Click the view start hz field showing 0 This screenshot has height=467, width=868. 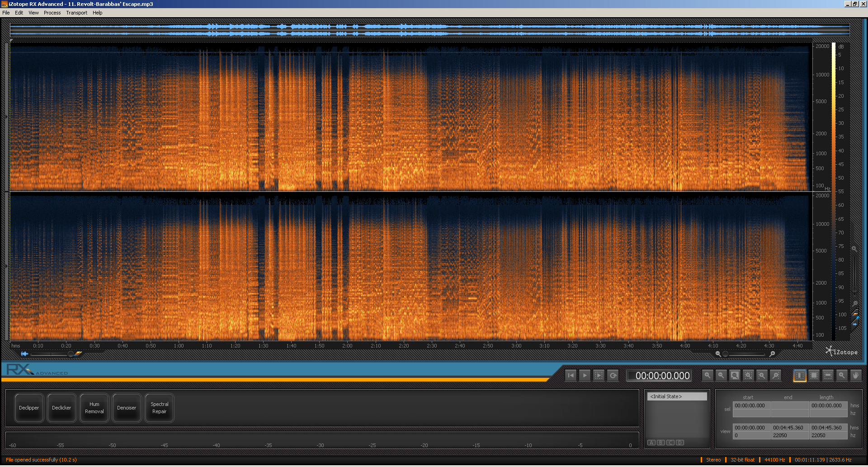752,435
